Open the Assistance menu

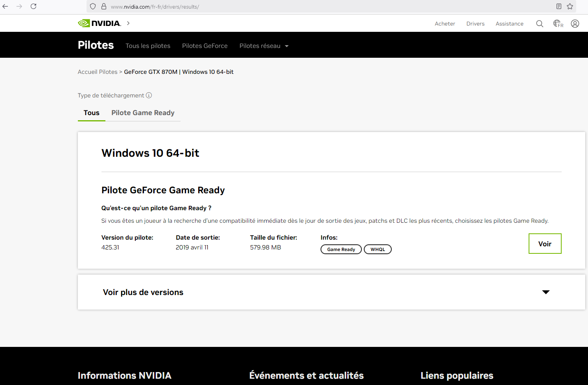coord(509,24)
